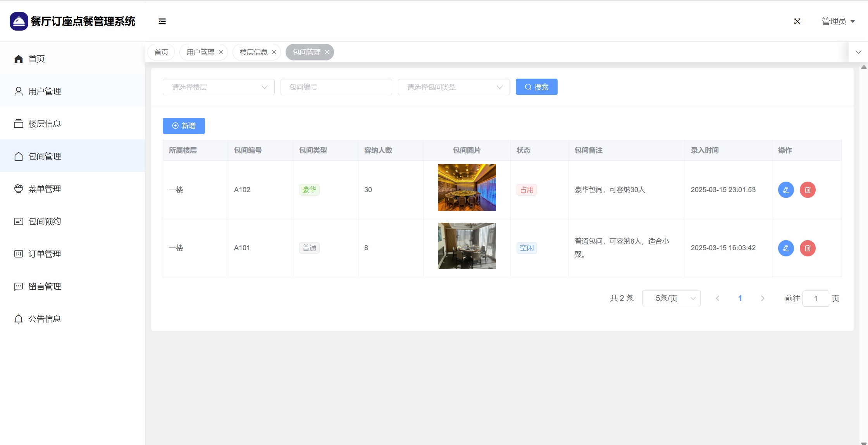The height and width of the screenshot is (445, 868).
Task: Switch to the 首页 tab
Action: [x=161, y=52]
